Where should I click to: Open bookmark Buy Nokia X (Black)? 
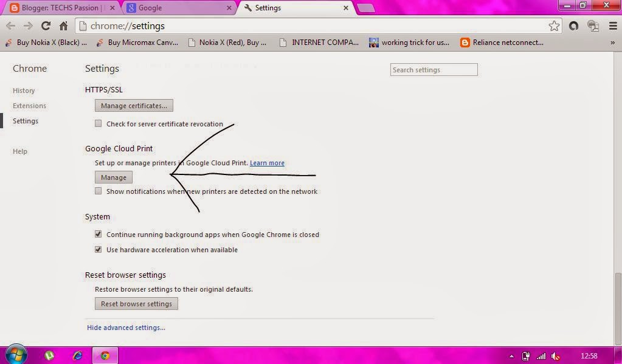47,43
